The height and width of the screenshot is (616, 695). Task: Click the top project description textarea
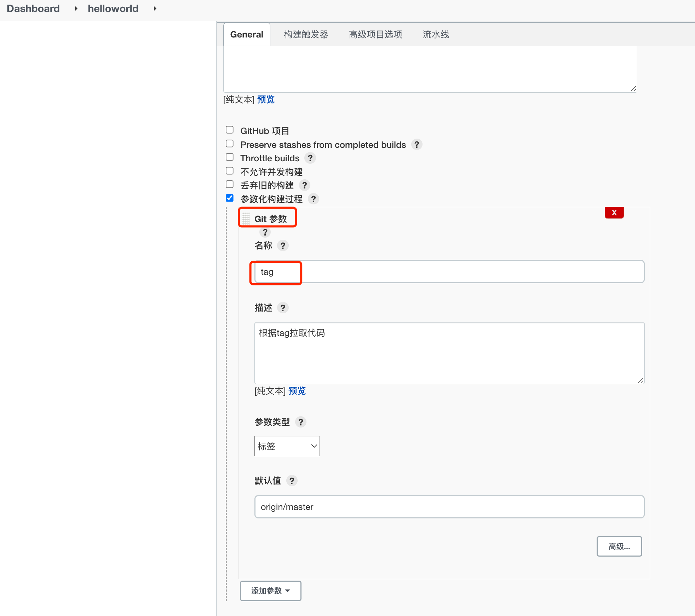coord(430,69)
